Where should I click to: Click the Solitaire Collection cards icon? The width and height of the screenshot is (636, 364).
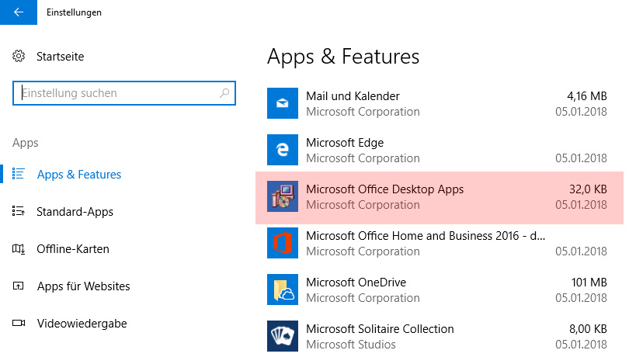[283, 336]
